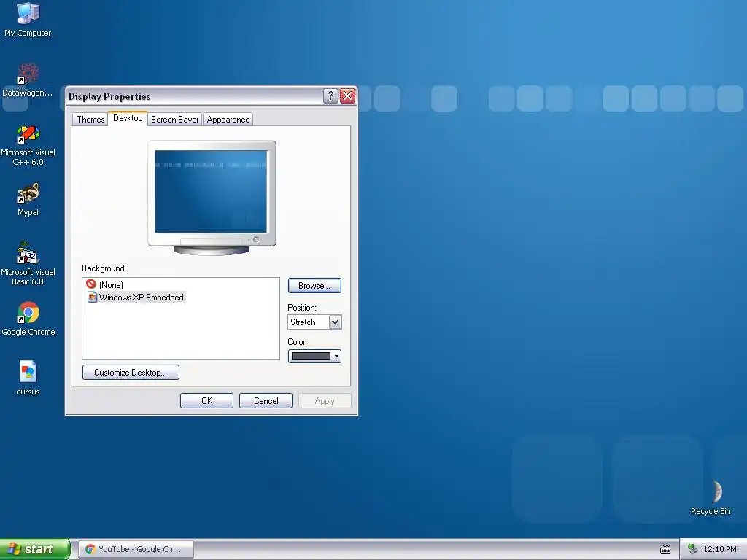
Task: Switch to the Themes tab
Action: point(90,119)
